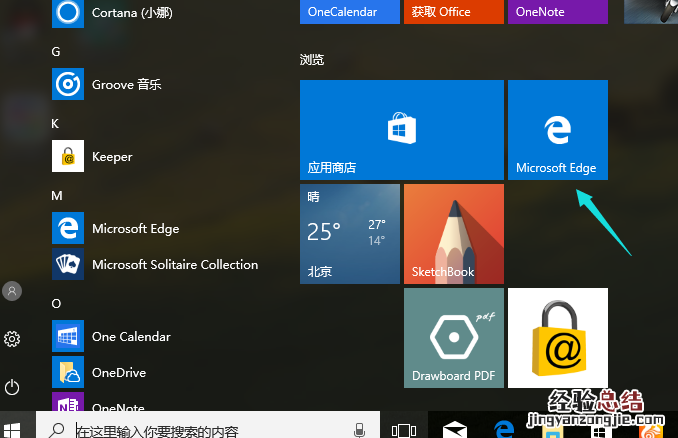678x438 pixels.
Task: Open the user account icon
Action: tap(12, 291)
